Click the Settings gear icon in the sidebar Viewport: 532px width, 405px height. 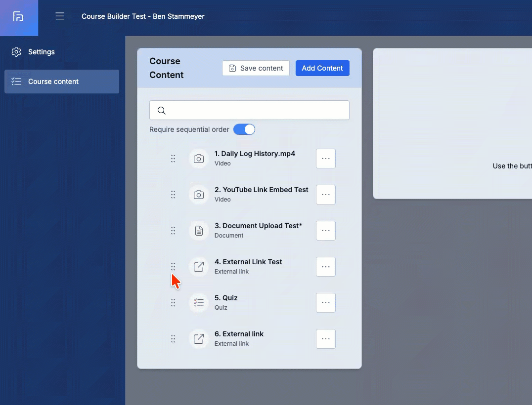pyautogui.click(x=16, y=52)
